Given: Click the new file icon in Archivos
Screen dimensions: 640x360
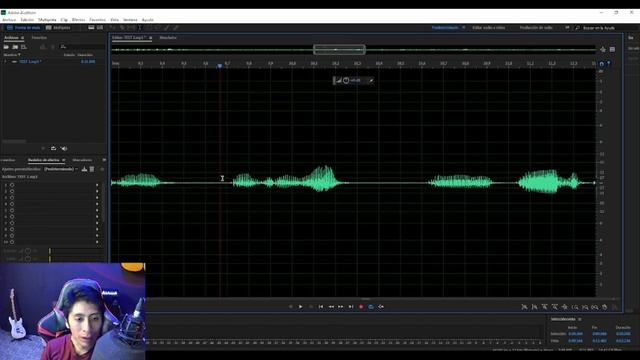Looking at the screenshot, I should click(x=24, y=47).
